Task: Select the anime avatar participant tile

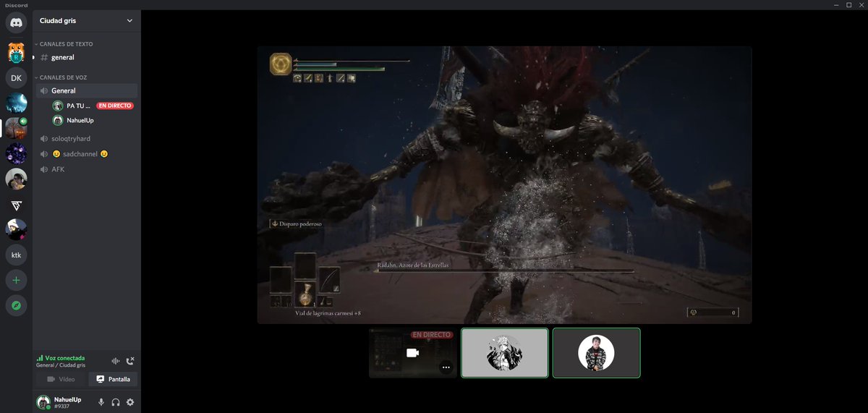Action: tap(504, 353)
